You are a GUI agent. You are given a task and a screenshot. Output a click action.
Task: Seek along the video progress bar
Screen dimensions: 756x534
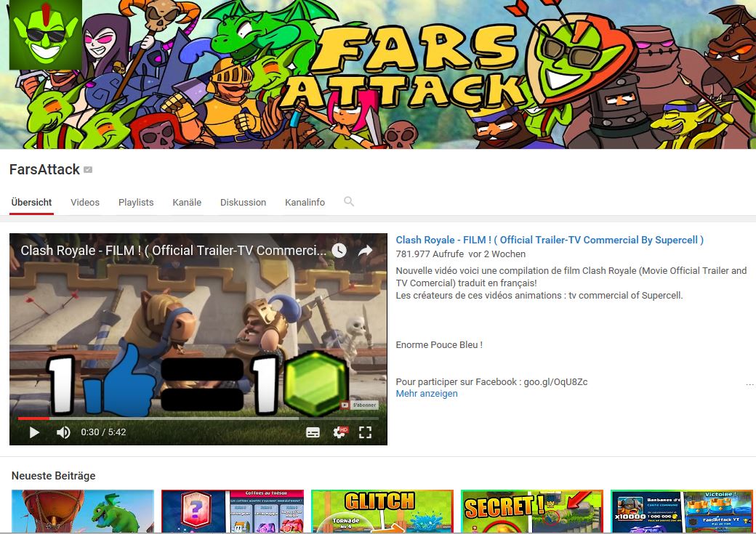(x=198, y=418)
